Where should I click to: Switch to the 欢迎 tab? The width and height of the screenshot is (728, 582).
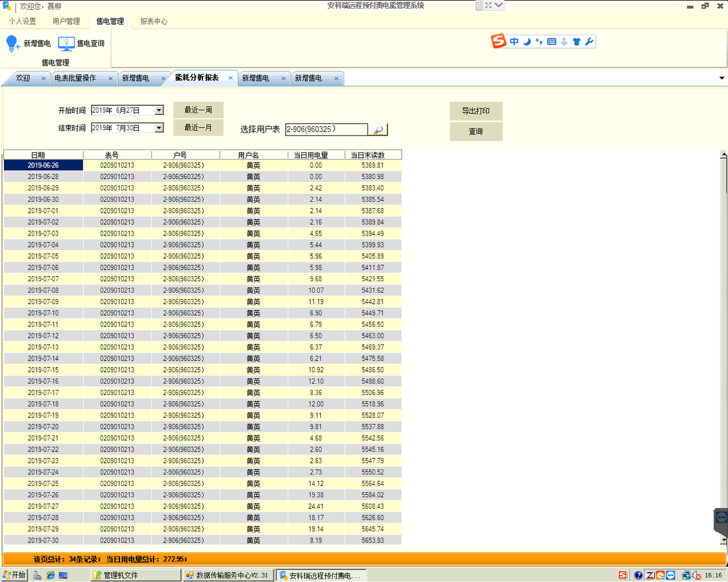[23, 78]
